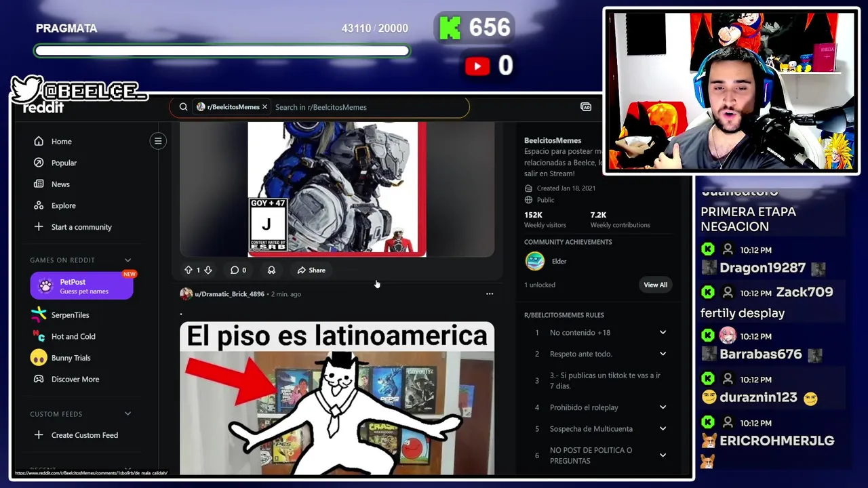Click the Created Jan 18, 2021 text
Viewport: 868px width, 488px height.
tap(566, 188)
